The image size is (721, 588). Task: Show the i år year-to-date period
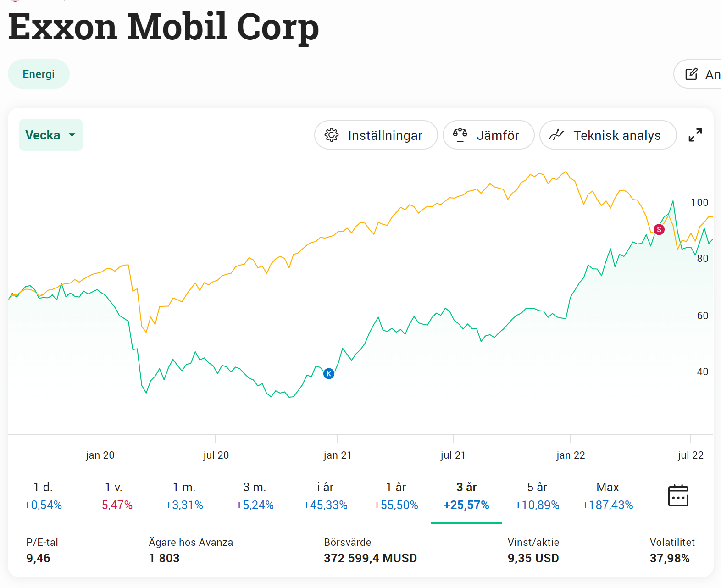(325, 496)
